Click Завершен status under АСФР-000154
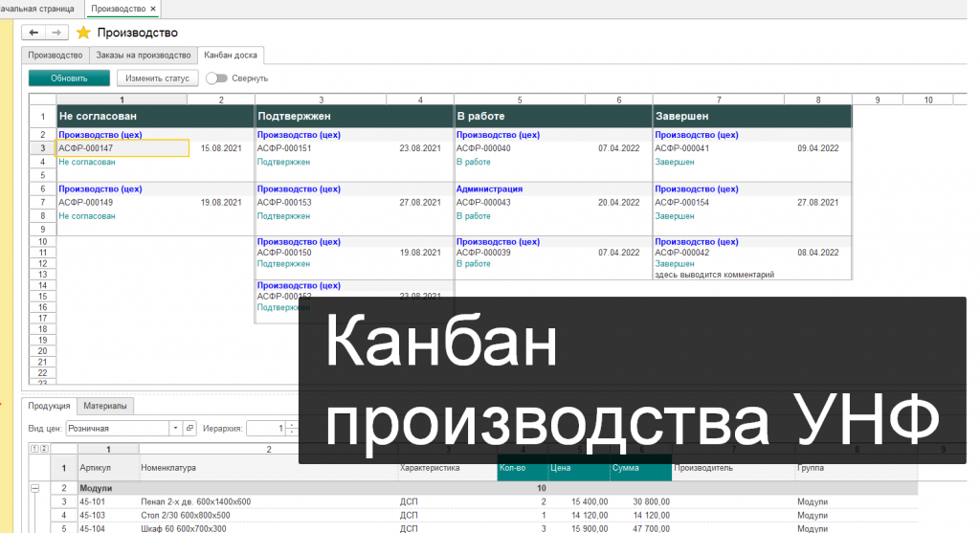The height and width of the screenshot is (533, 980). [x=675, y=215]
